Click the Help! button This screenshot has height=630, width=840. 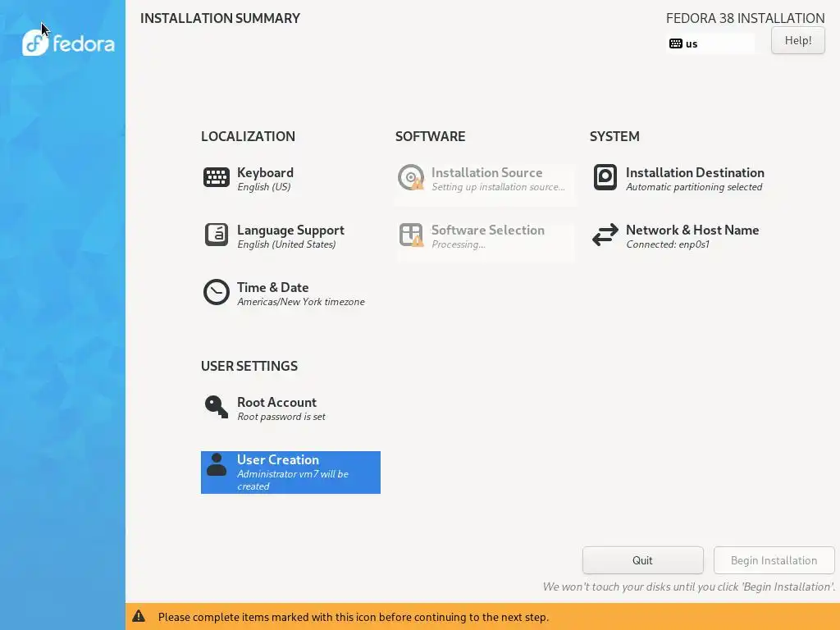coord(797,40)
